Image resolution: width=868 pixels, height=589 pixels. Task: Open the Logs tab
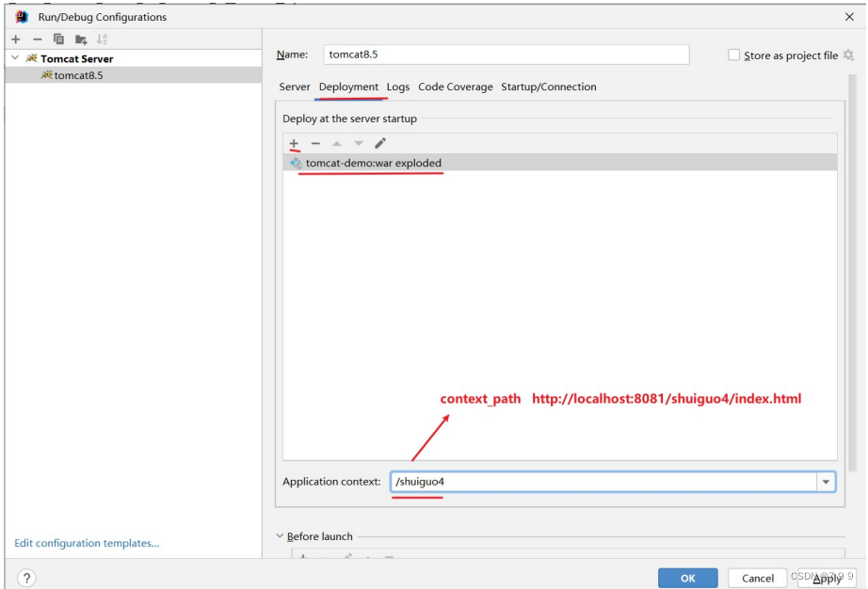pos(398,87)
